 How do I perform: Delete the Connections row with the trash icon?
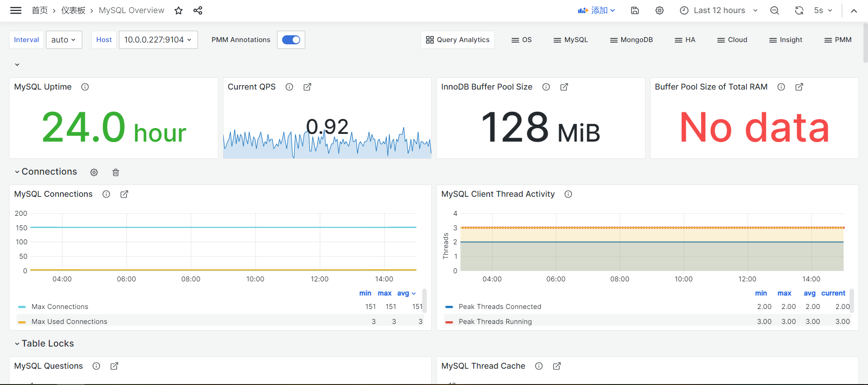[116, 172]
